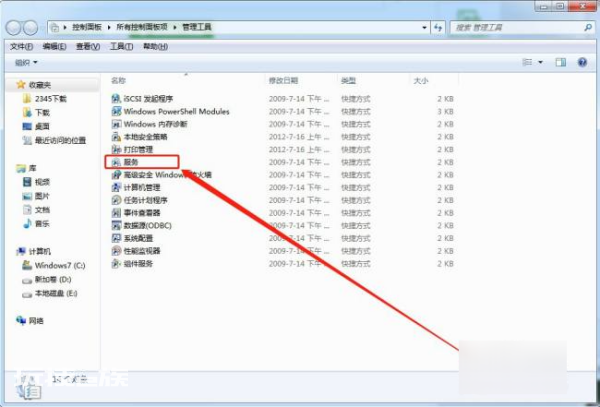
Task: Open the 组织 dropdown
Action: coord(26,62)
